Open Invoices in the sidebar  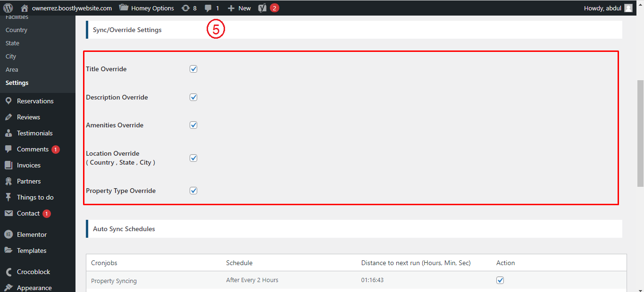pos(29,165)
